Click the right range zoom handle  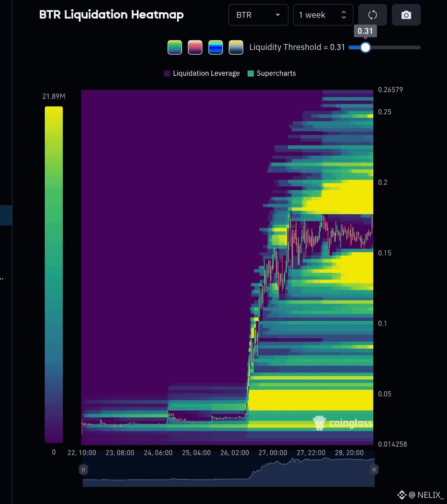pyautogui.click(x=374, y=469)
